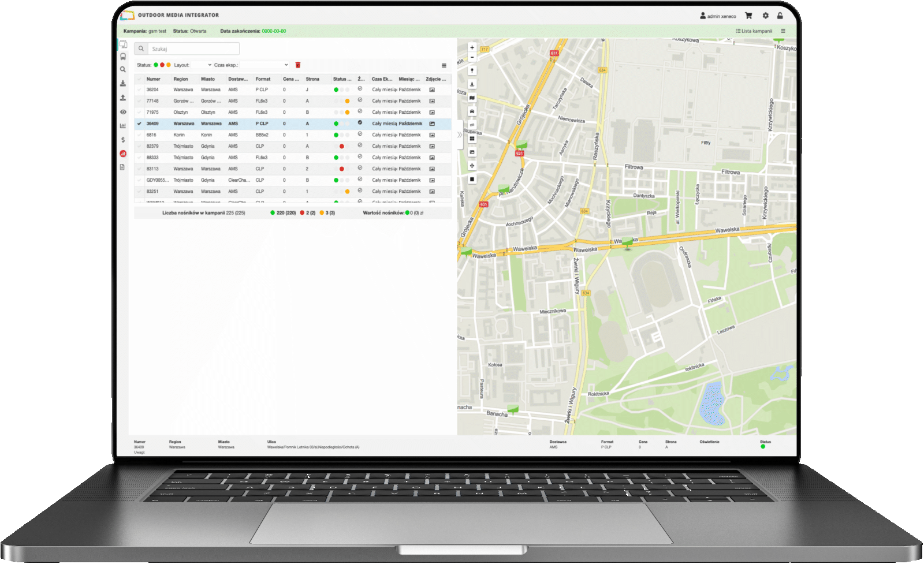924x564 pixels.
Task: Select the move/pan arrows map tool
Action: (x=472, y=166)
